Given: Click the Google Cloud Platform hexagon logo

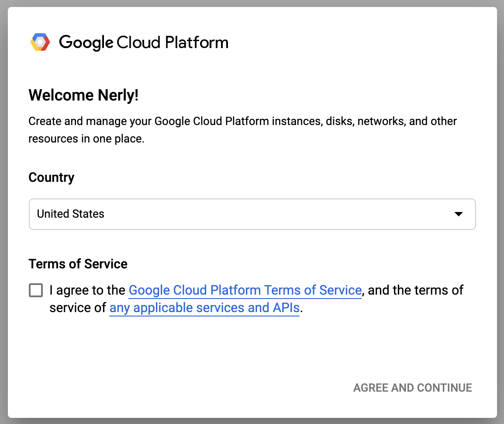Looking at the screenshot, I should coord(40,42).
